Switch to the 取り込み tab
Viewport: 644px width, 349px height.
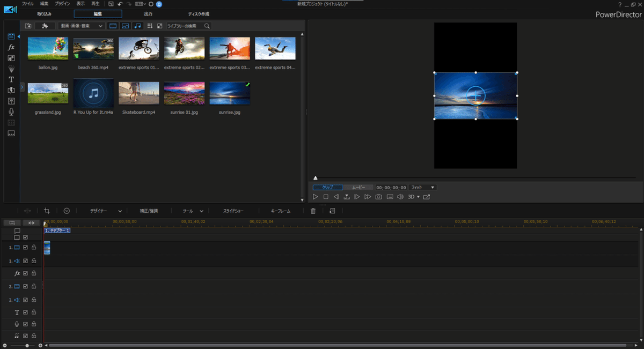45,14
